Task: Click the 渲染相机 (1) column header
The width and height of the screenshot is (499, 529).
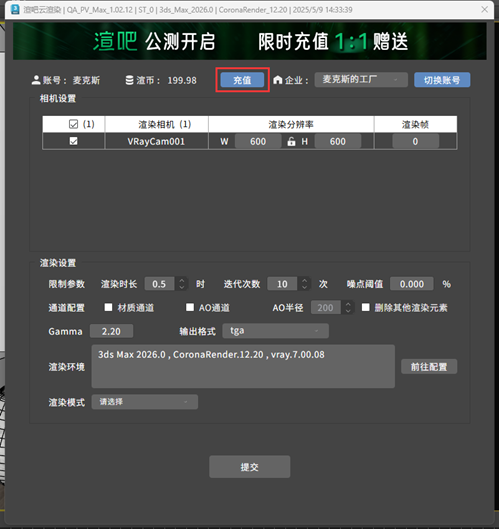Action: [156, 124]
